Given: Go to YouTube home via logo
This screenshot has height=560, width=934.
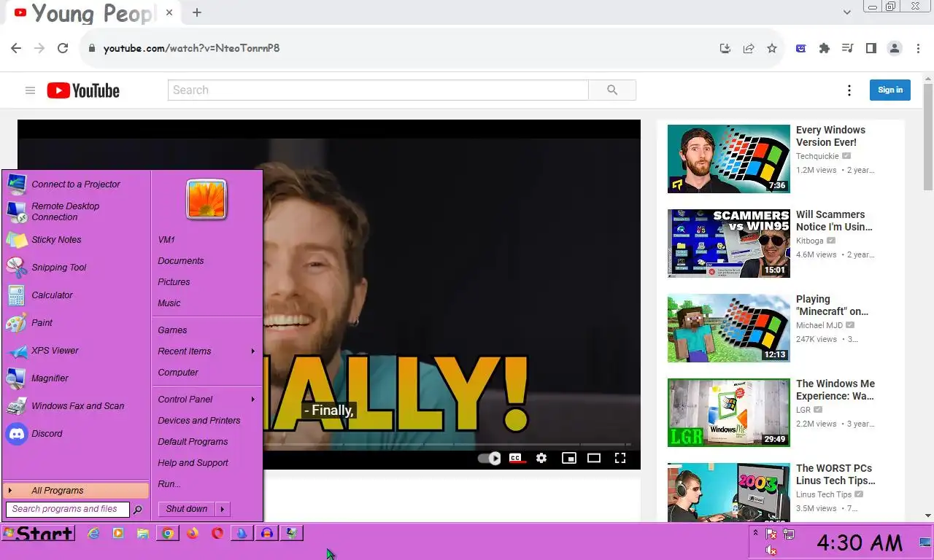Looking at the screenshot, I should (83, 90).
